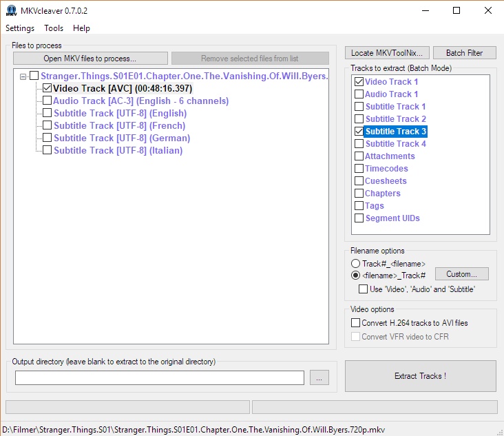
Task: Maximize the MKVcleaver window
Action: (x=456, y=10)
